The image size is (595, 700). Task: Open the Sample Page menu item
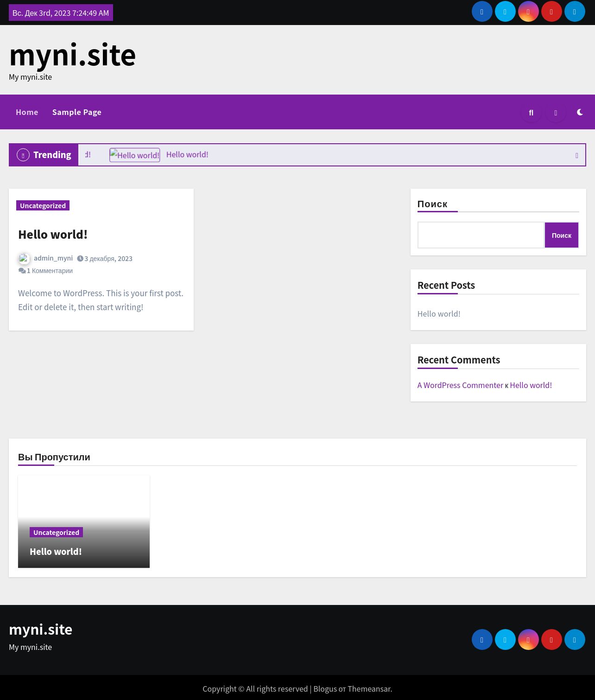tap(77, 112)
